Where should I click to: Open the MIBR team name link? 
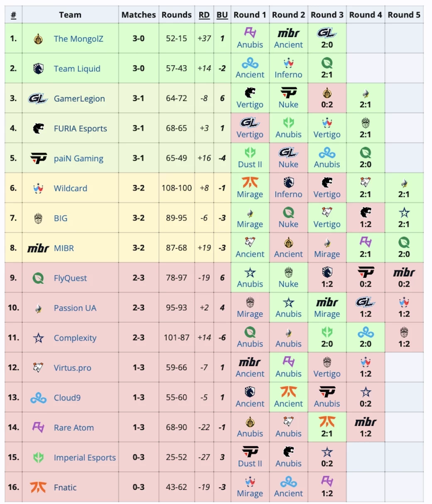click(64, 248)
